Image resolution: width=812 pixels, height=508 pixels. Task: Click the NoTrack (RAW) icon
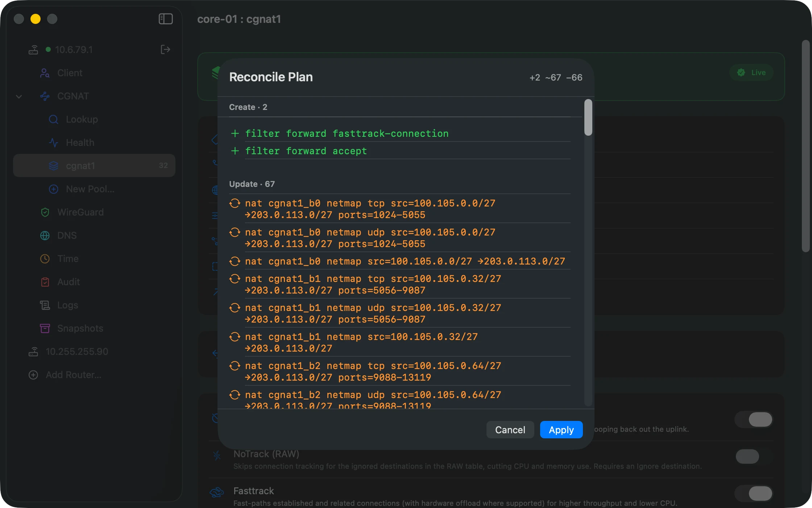tap(217, 455)
